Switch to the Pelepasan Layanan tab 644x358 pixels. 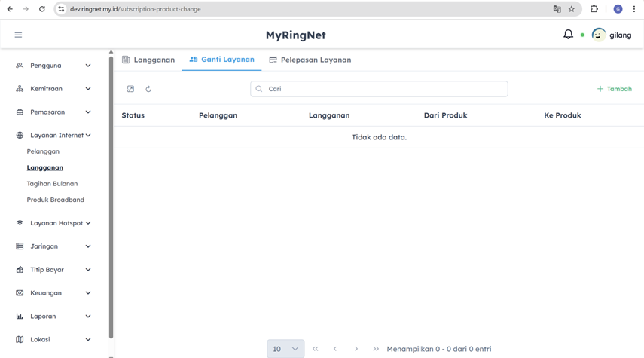pos(310,60)
